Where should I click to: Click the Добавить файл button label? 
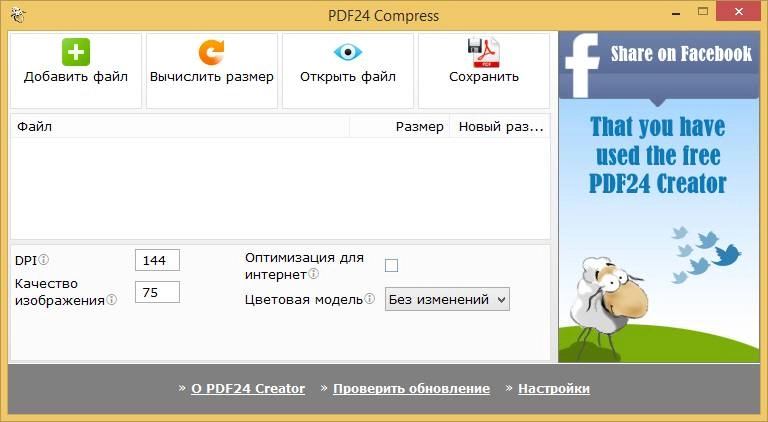pos(76,77)
